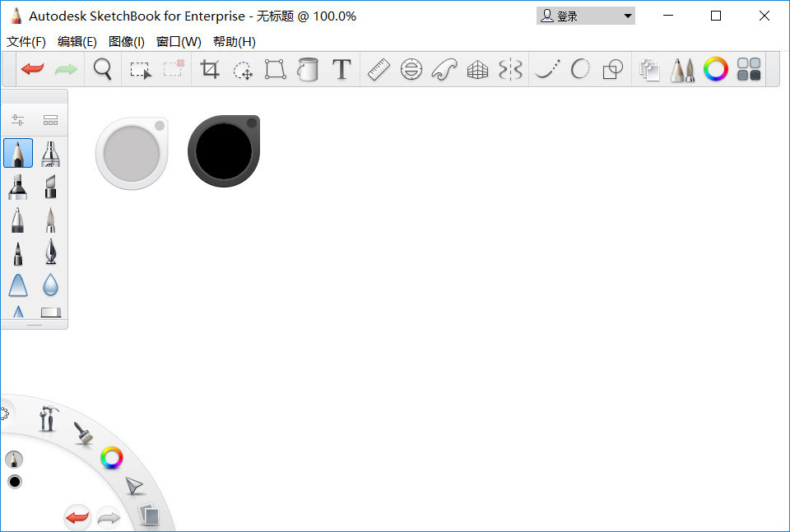Select the Quick Transform tool
Viewport: 790px width, 532px height.
pos(243,71)
